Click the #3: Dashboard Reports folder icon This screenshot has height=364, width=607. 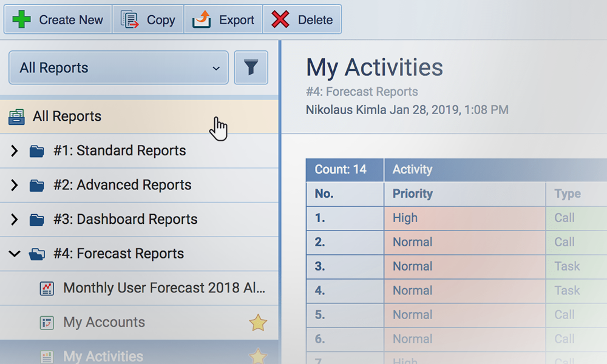coord(37,220)
